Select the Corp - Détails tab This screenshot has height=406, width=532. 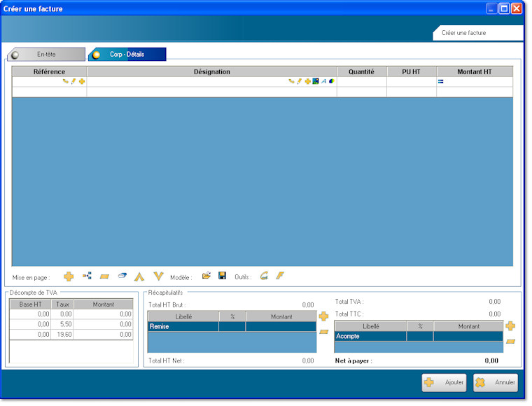point(127,54)
